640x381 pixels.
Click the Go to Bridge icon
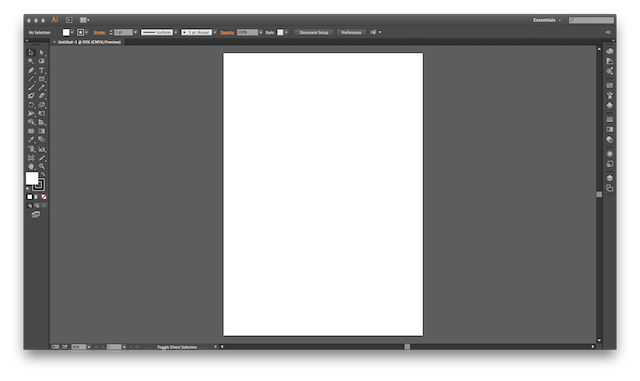tap(69, 20)
